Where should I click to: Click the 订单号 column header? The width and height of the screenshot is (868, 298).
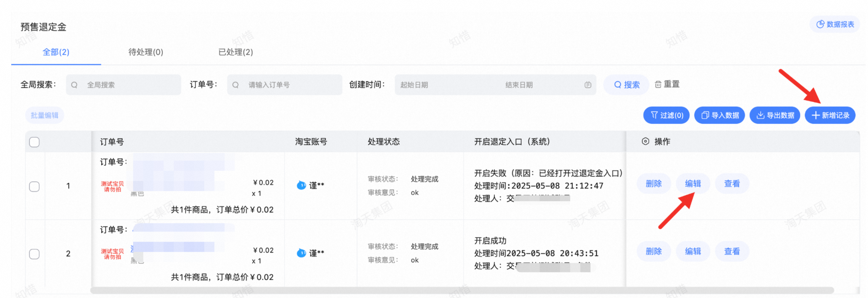[112, 142]
